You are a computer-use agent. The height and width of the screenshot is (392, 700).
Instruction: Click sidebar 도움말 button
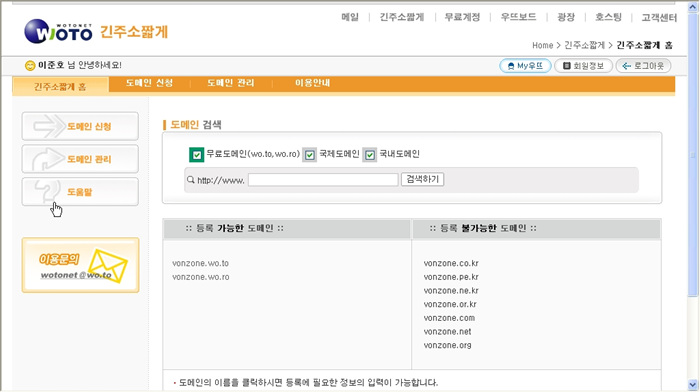pos(80,192)
